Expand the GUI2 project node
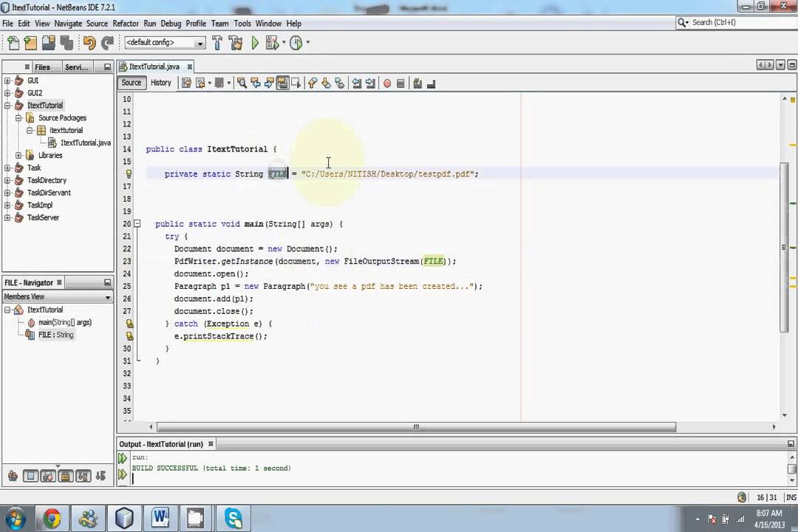Screen dimensions: 798x532 (x=7, y=92)
